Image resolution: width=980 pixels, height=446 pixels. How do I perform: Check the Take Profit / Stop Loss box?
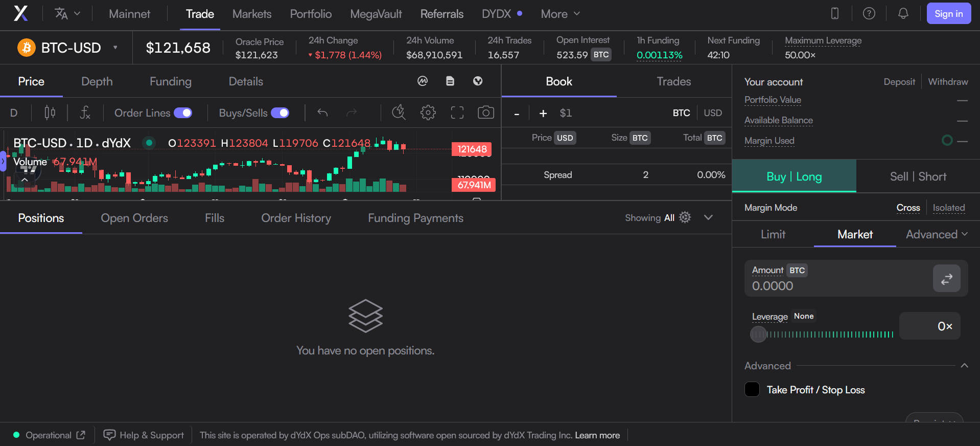tap(752, 390)
